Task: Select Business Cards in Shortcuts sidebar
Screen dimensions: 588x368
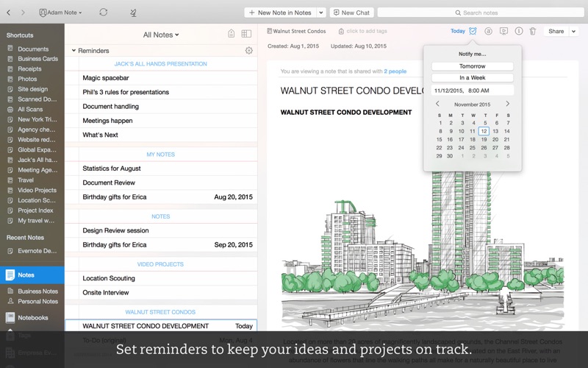Action: 37,59
